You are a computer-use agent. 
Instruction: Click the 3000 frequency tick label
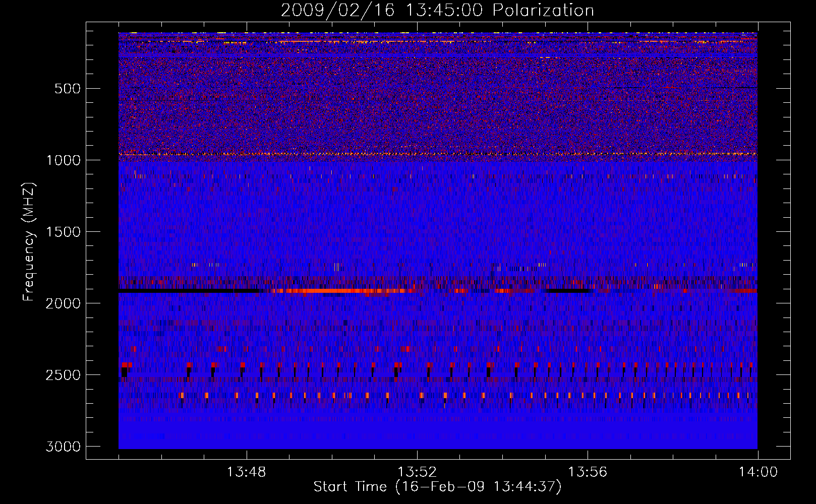click(63, 447)
